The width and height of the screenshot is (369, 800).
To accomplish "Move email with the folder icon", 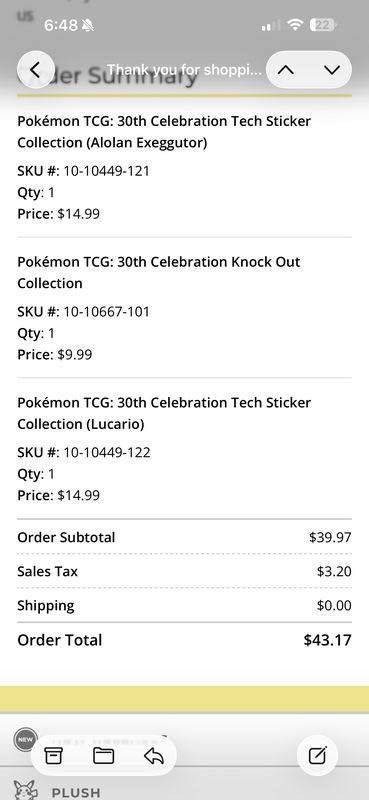I will pos(104,755).
